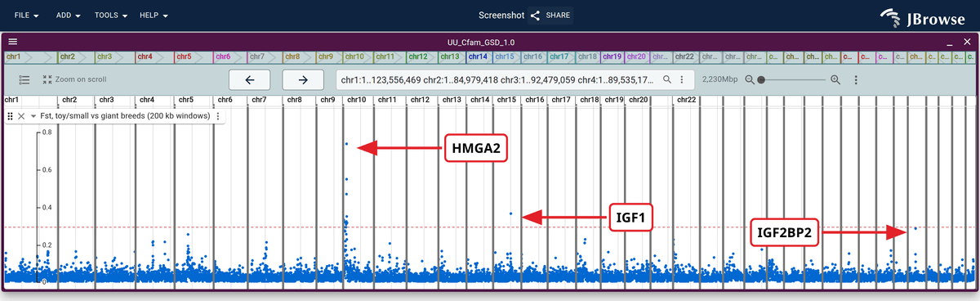Click the SHARE button

coord(550,16)
